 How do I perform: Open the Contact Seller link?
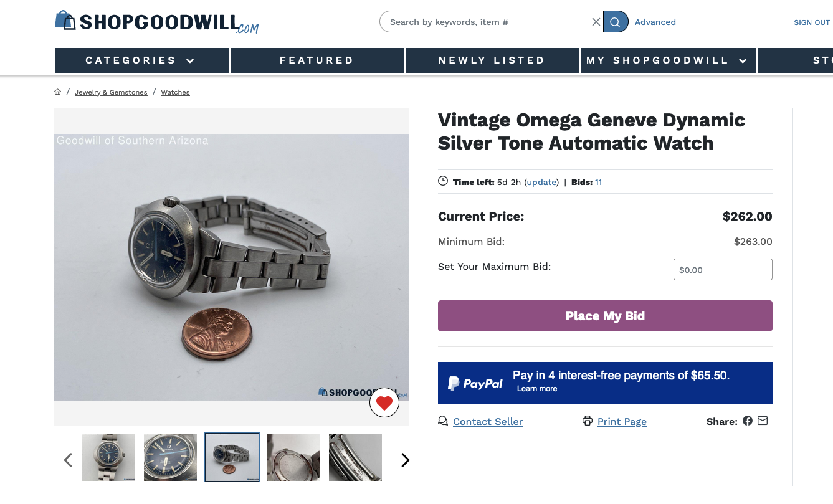pyautogui.click(x=487, y=422)
